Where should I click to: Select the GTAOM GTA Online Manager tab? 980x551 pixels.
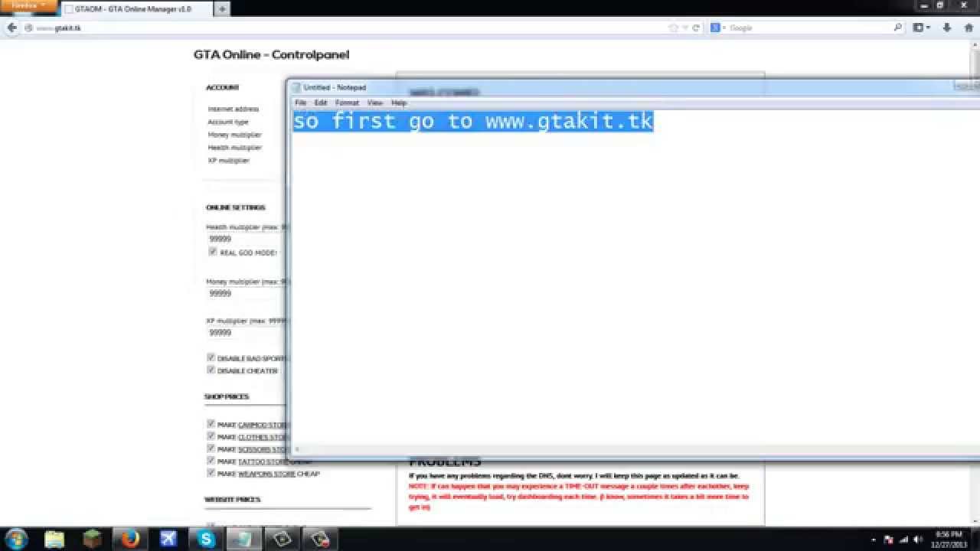(x=138, y=9)
